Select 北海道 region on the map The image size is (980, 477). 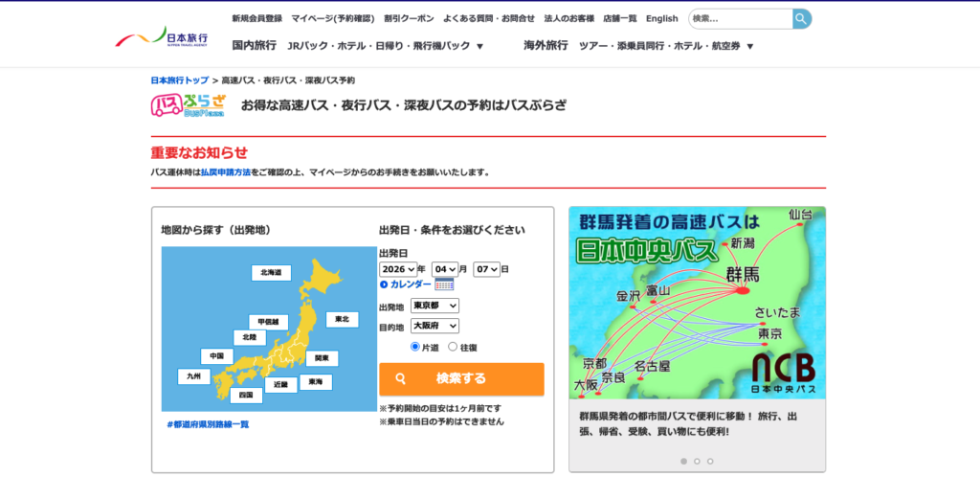[x=271, y=273]
